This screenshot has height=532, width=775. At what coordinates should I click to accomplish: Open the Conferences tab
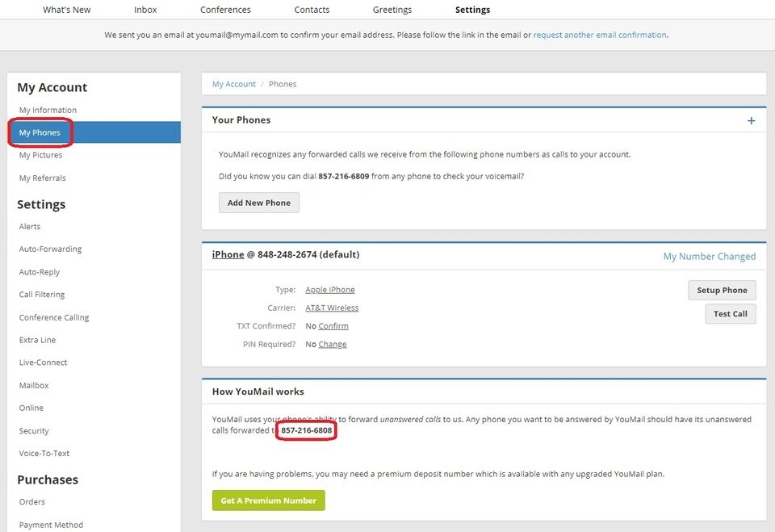point(225,10)
